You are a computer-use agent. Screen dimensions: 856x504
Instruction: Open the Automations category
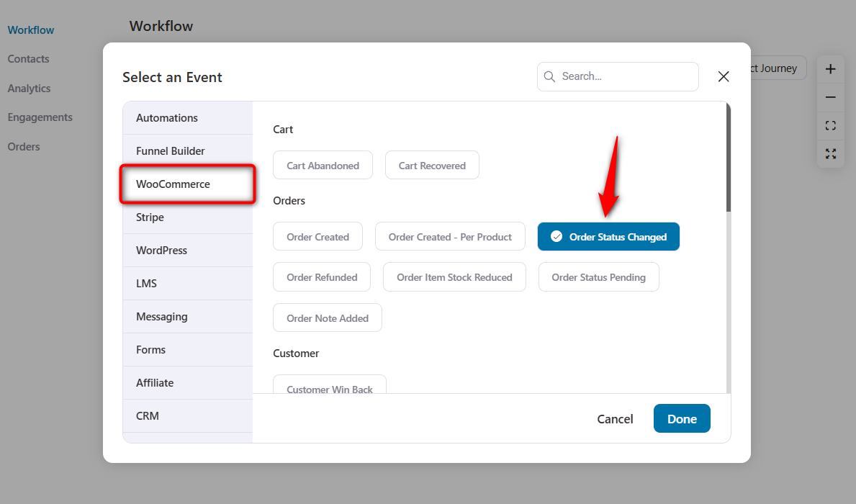pos(188,118)
